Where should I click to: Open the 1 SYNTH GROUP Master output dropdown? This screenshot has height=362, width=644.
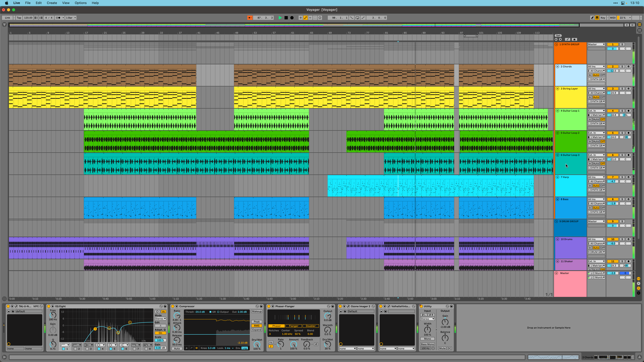point(596,44)
